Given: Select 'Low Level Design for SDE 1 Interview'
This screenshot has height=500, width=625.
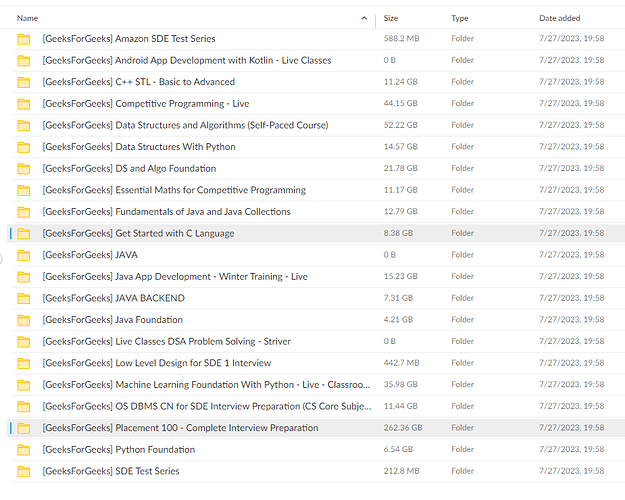Looking at the screenshot, I should [x=193, y=363].
